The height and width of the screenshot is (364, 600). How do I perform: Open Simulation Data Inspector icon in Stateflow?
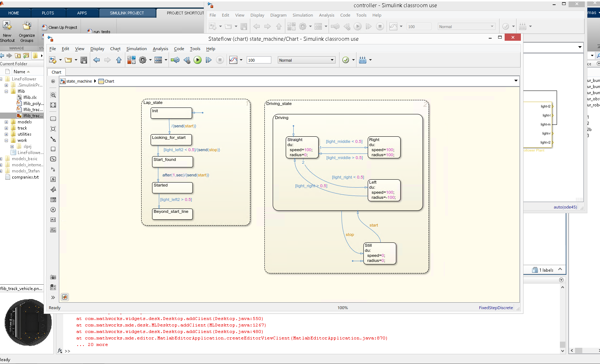tap(233, 60)
